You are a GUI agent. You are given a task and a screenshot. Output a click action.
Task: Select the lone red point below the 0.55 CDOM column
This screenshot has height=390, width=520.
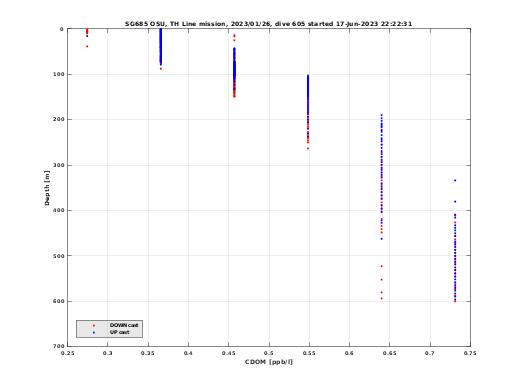point(308,148)
